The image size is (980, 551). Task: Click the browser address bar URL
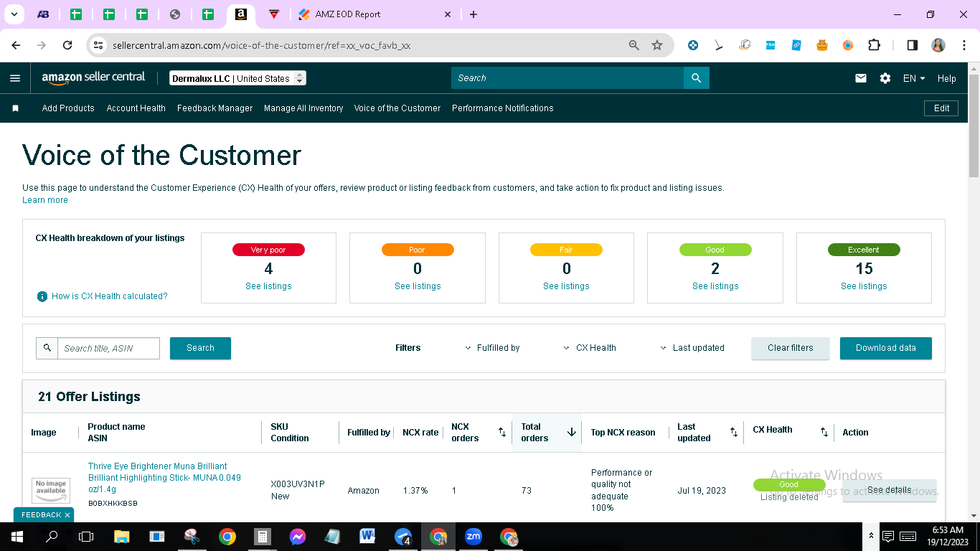[262, 45]
